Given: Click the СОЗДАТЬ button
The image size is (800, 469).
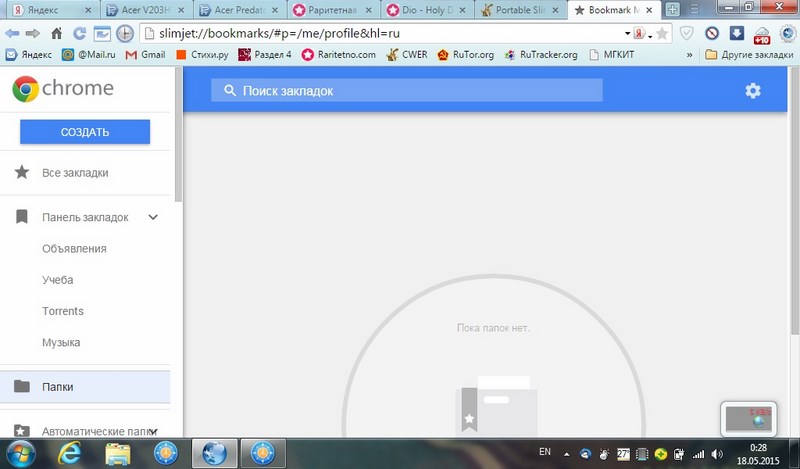Looking at the screenshot, I should [85, 132].
